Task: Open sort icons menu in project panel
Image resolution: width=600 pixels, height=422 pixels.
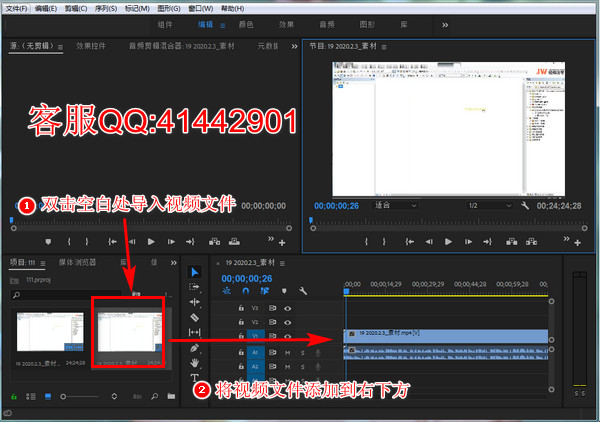Action: click(114, 396)
